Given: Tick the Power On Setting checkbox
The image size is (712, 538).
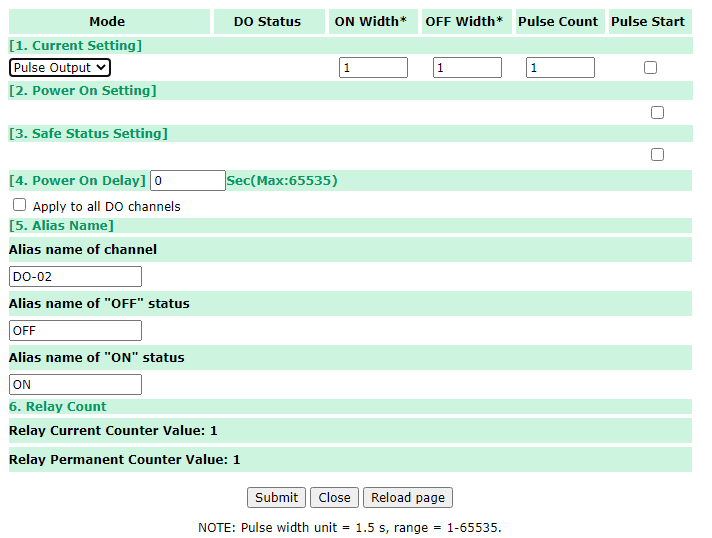Looking at the screenshot, I should coord(657,113).
